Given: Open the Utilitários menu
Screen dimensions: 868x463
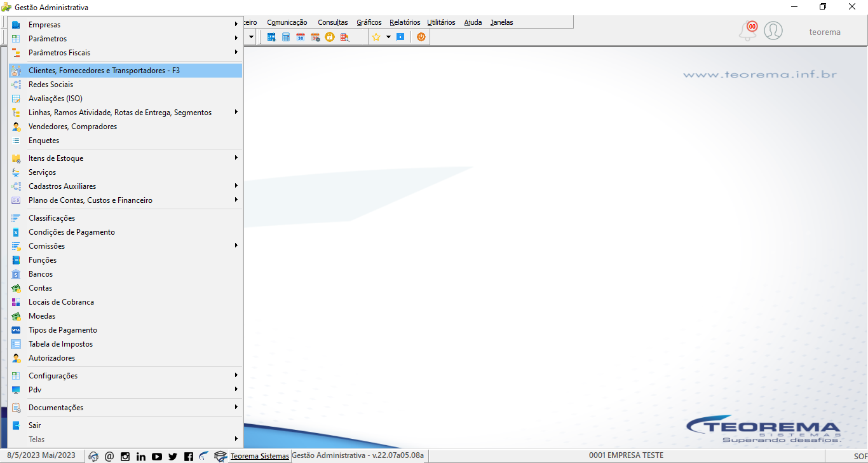Looking at the screenshot, I should (441, 22).
